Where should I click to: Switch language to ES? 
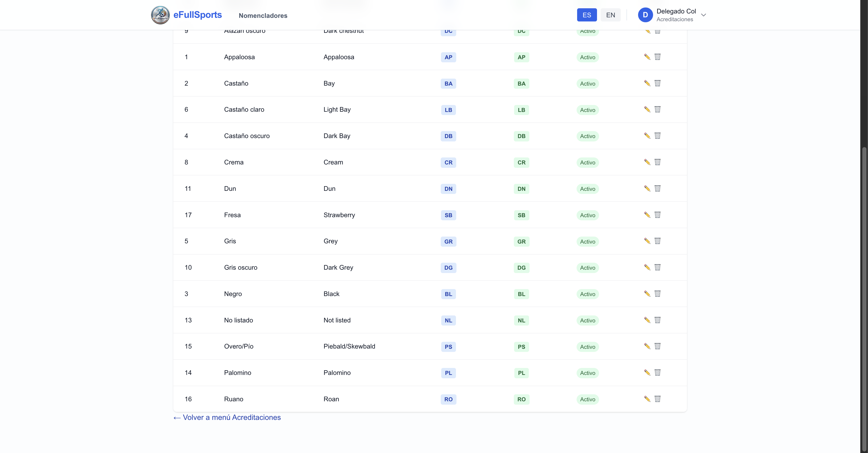pos(587,15)
